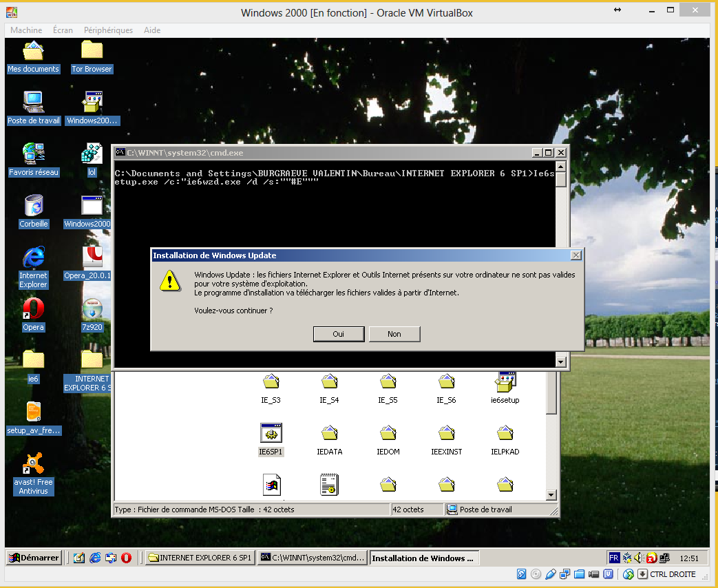Click the VirtualBox optical disc status icon

click(x=536, y=574)
